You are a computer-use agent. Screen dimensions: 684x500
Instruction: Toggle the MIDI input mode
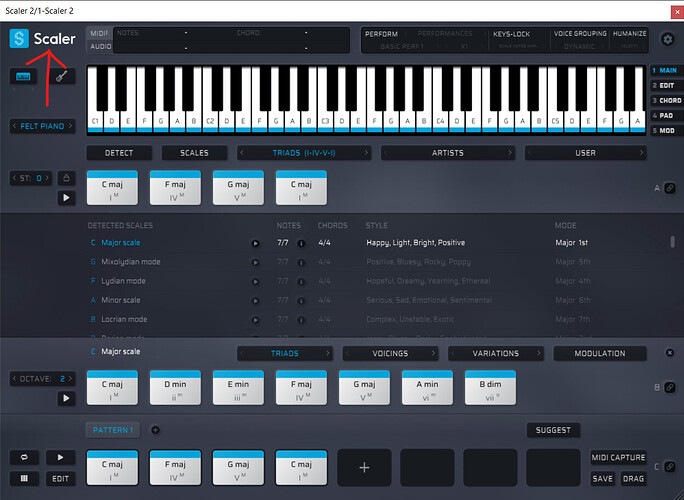tap(99, 34)
